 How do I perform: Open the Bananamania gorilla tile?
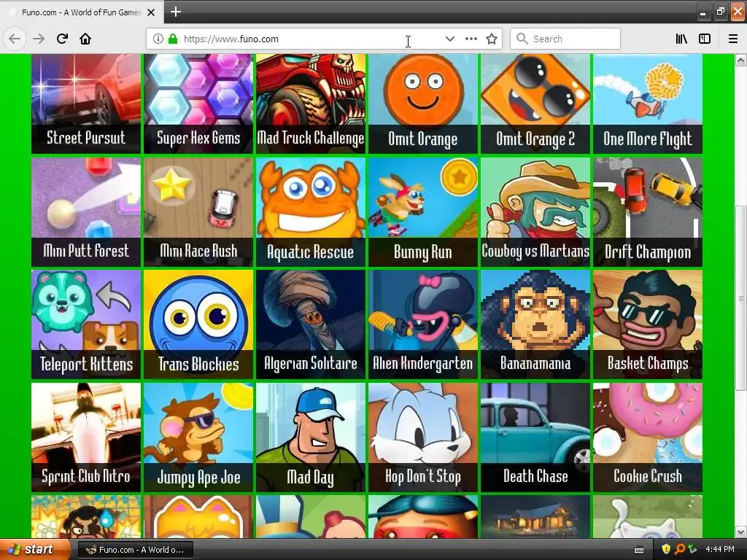coord(535,324)
